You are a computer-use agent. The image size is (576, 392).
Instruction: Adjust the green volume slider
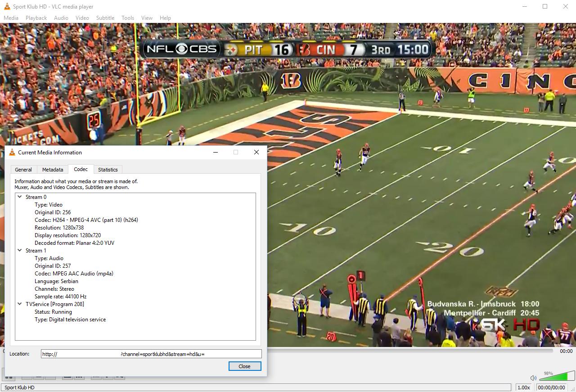click(x=558, y=377)
